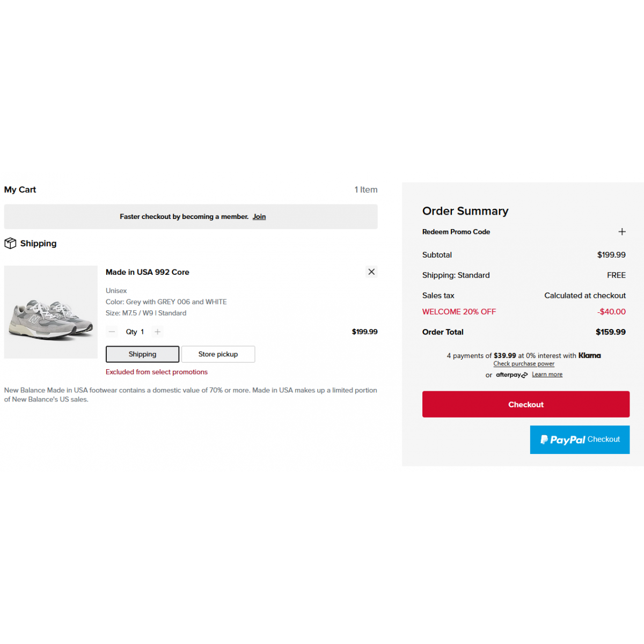
Task: Click the grey sneaker product thumbnail
Action: click(51, 312)
